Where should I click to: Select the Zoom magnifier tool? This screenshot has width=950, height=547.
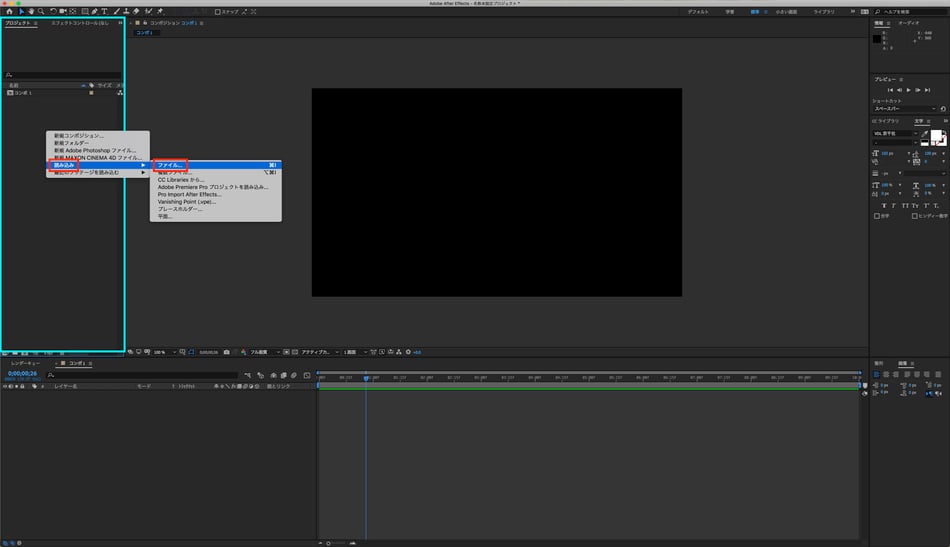41,12
